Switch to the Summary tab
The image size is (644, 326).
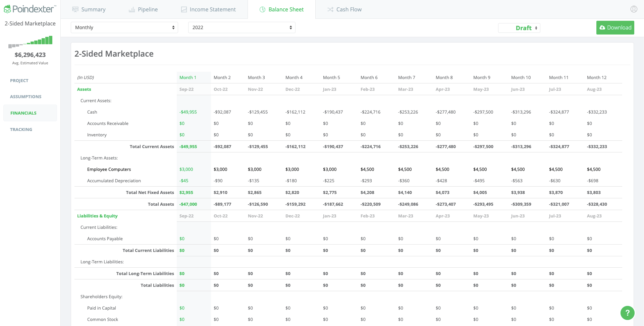click(89, 9)
